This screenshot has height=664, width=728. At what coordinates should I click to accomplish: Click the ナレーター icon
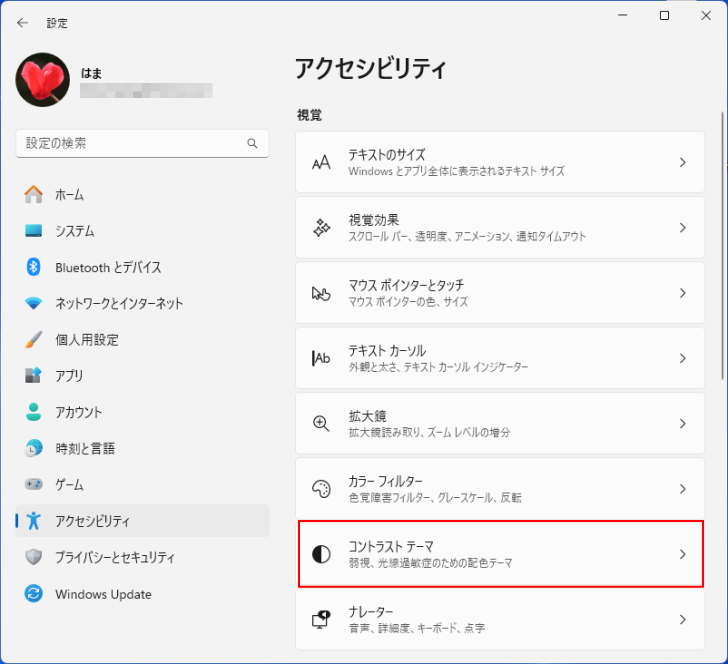(x=321, y=619)
